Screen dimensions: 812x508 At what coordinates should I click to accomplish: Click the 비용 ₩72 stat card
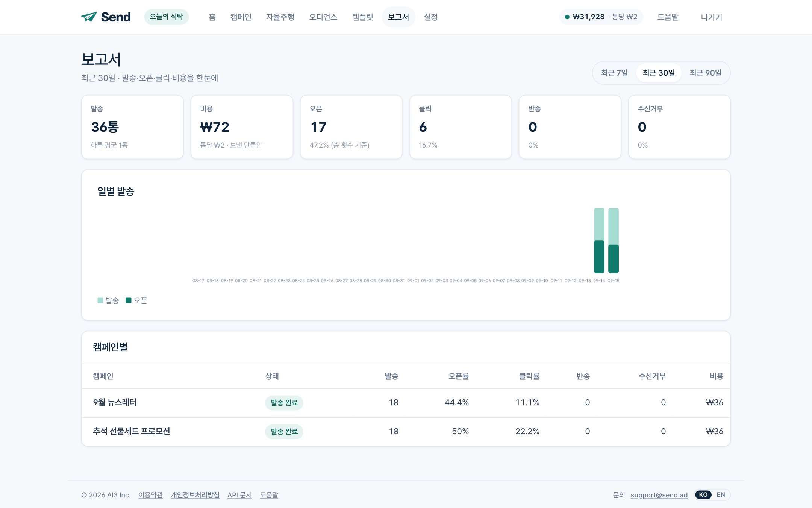[x=242, y=127]
